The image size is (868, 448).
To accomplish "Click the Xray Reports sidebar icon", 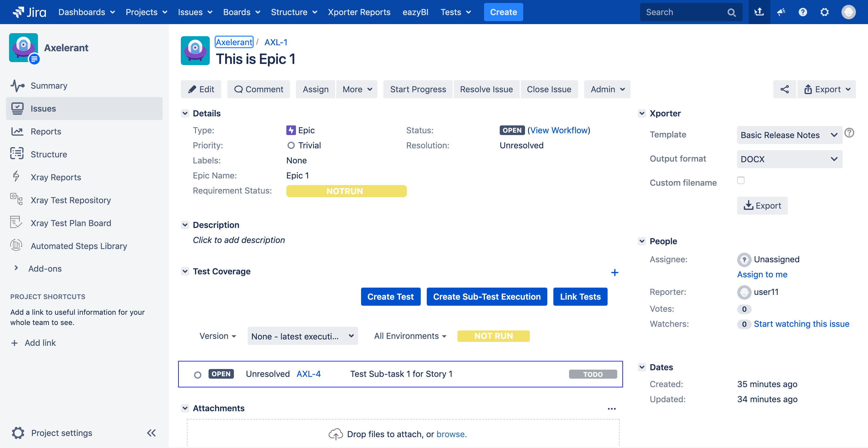I will 17,177.
